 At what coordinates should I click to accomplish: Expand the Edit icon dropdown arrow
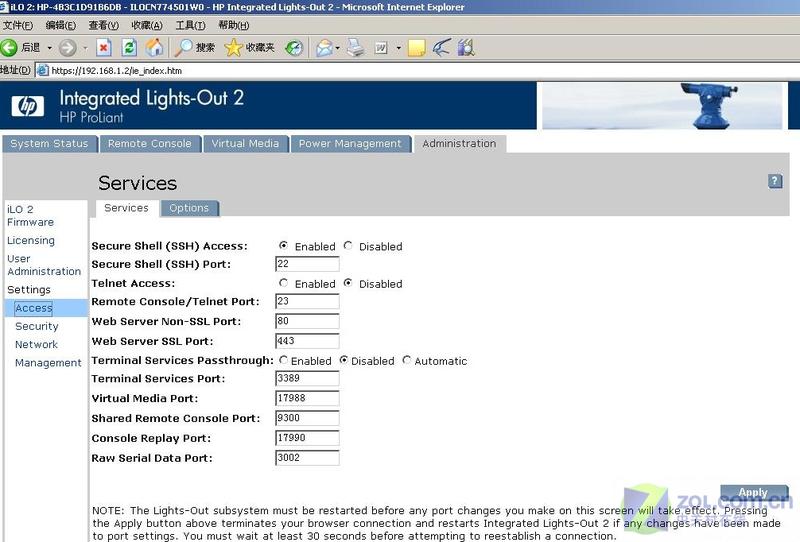click(398, 48)
